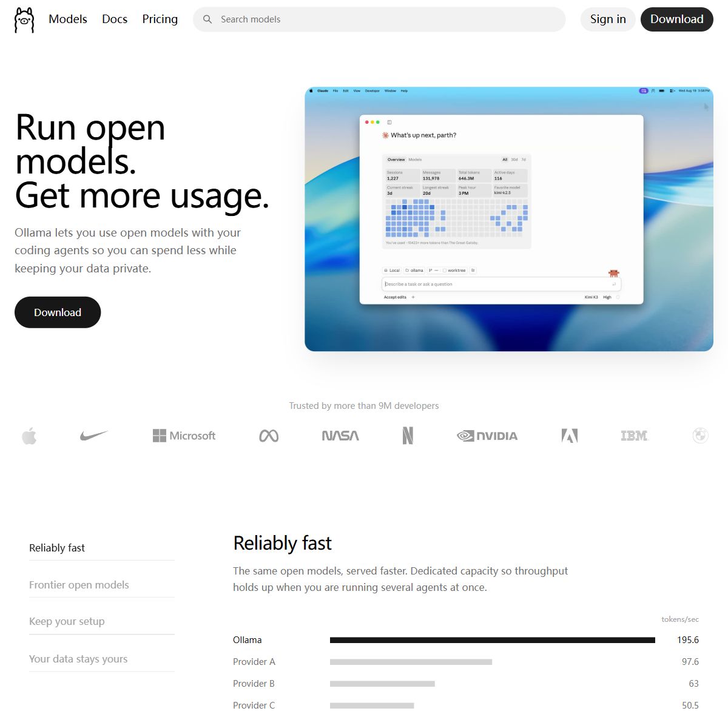Click the Nike swoosh logo
Viewport: 728px width, 728px height.
94,436
